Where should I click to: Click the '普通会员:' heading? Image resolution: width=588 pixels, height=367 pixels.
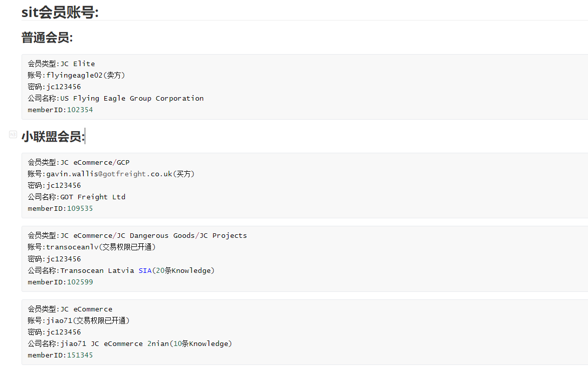(x=47, y=38)
